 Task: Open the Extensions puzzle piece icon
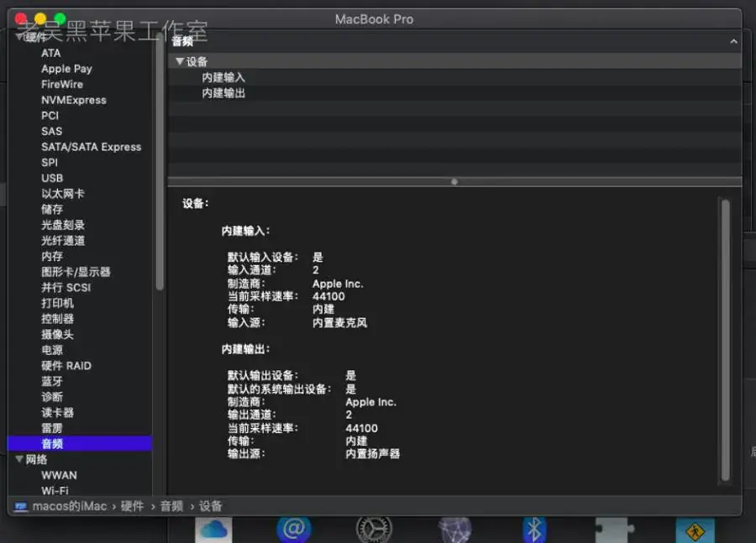click(x=613, y=530)
